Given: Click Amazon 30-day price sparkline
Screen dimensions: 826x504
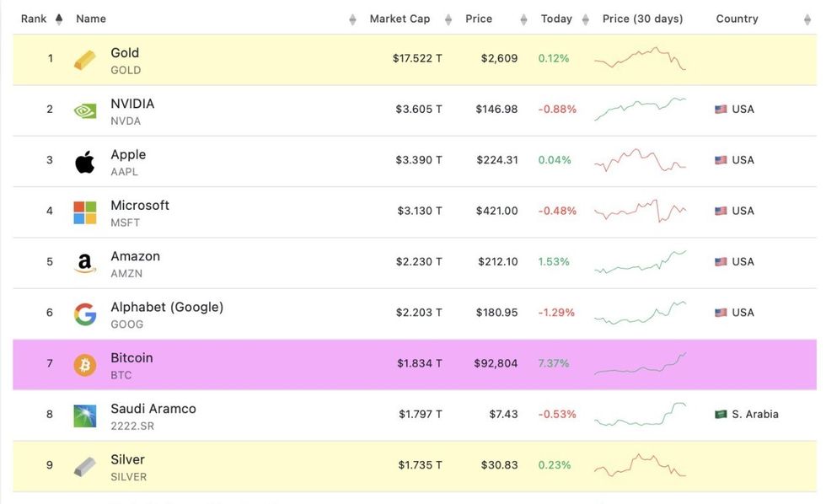Looking at the screenshot, I should click(640, 262).
